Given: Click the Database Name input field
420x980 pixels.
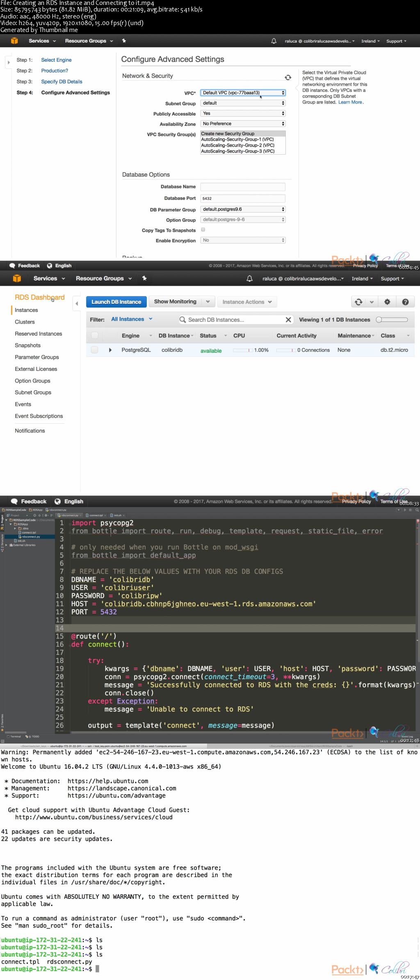Looking at the screenshot, I should pos(243,187).
